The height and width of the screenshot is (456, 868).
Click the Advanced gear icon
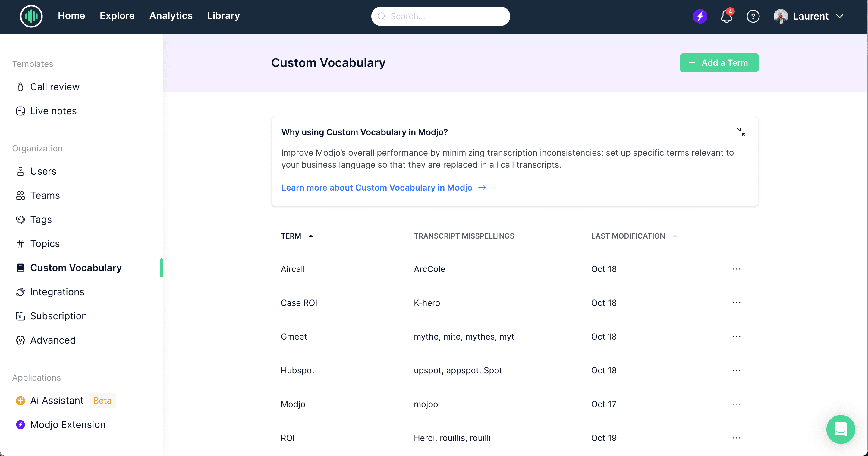pos(20,340)
